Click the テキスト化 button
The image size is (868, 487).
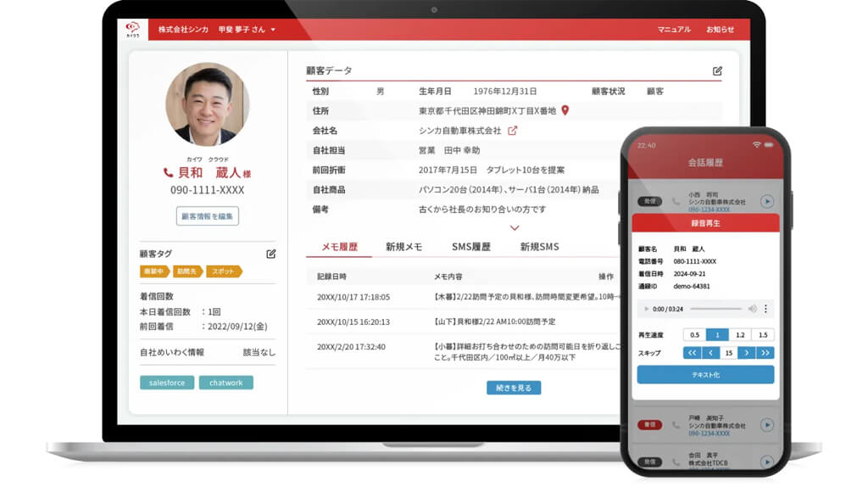(x=705, y=375)
